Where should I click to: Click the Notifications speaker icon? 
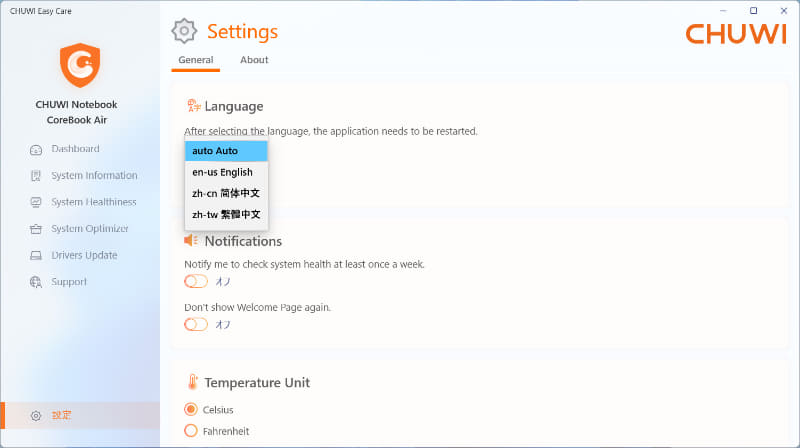point(191,240)
